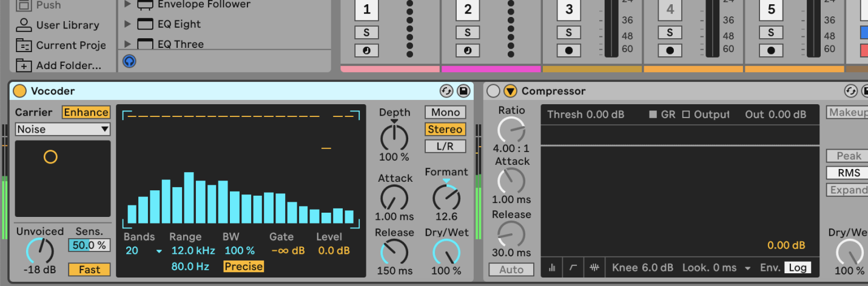The height and width of the screenshot is (286, 868).
Task: Click the Range 12.0 kHz value
Action: tap(193, 250)
